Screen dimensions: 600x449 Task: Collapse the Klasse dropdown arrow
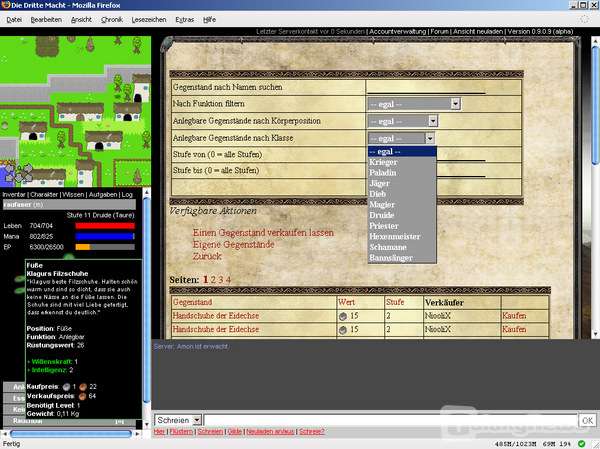click(x=430, y=138)
